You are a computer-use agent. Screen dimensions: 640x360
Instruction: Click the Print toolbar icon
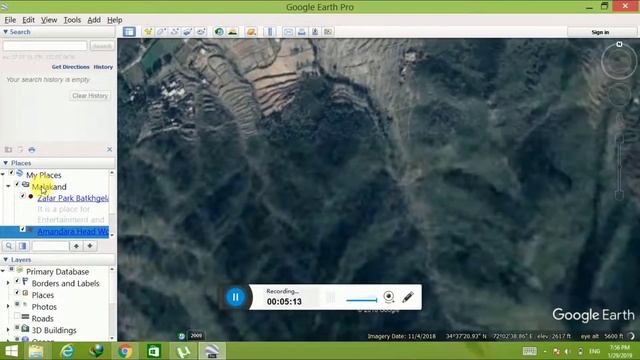(302, 32)
